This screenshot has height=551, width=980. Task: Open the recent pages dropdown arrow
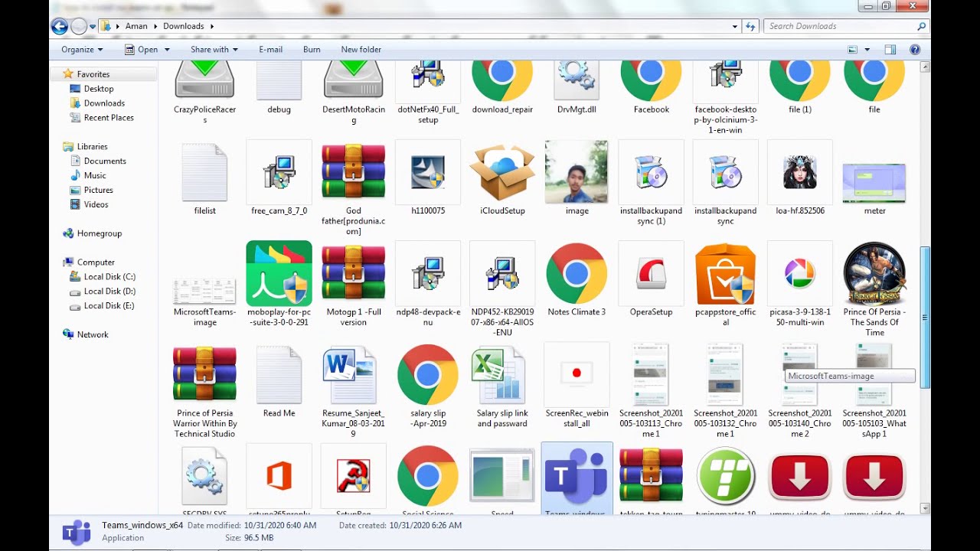point(93,27)
